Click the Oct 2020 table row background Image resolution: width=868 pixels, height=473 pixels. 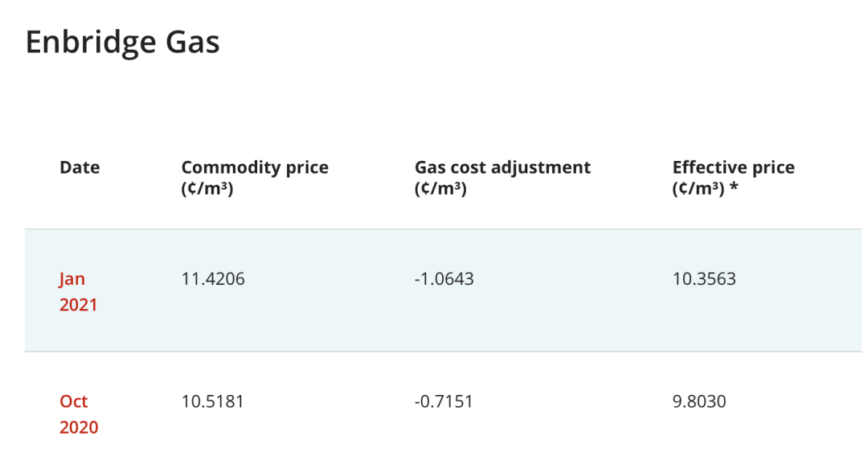click(x=443, y=413)
